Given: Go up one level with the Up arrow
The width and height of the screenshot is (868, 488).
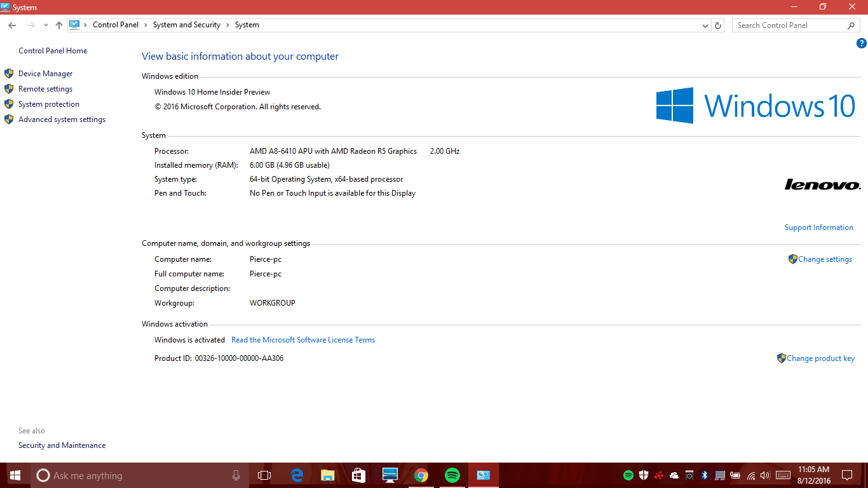Looking at the screenshot, I should [x=59, y=25].
